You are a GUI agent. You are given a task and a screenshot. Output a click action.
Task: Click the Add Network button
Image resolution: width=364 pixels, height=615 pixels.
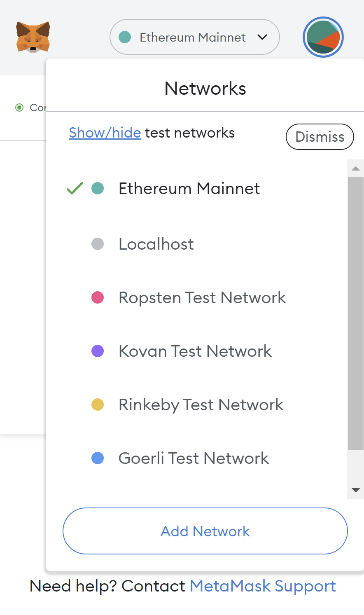pyautogui.click(x=205, y=531)
